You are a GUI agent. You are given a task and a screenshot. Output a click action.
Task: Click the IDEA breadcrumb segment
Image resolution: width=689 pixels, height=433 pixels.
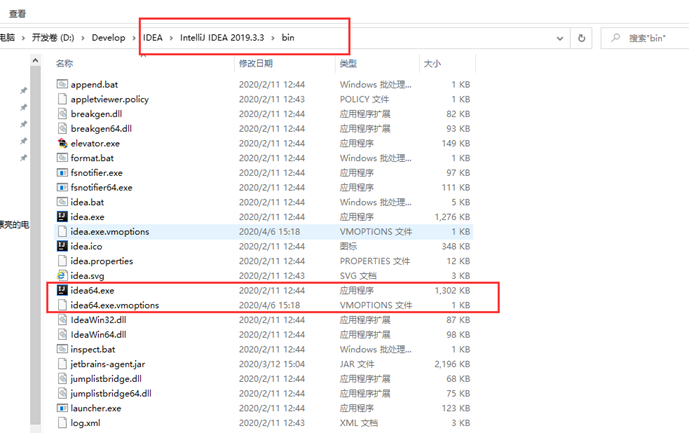[x=153, y=38]
